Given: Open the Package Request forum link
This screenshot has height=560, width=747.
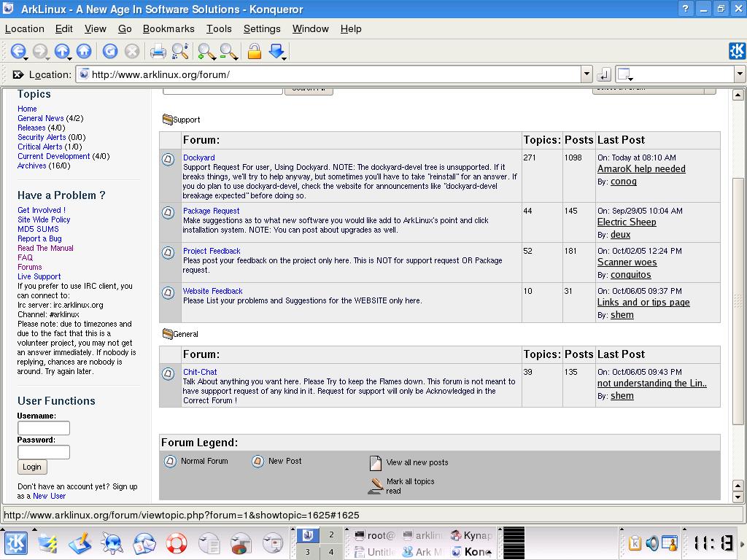Looking at the screenshot, I should point(211,211).
